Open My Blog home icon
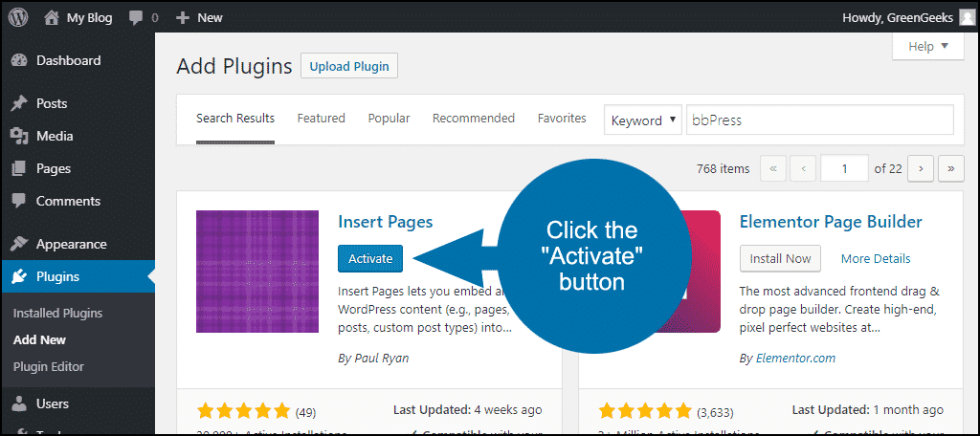 pyautogui.click(x=52, y=18)
